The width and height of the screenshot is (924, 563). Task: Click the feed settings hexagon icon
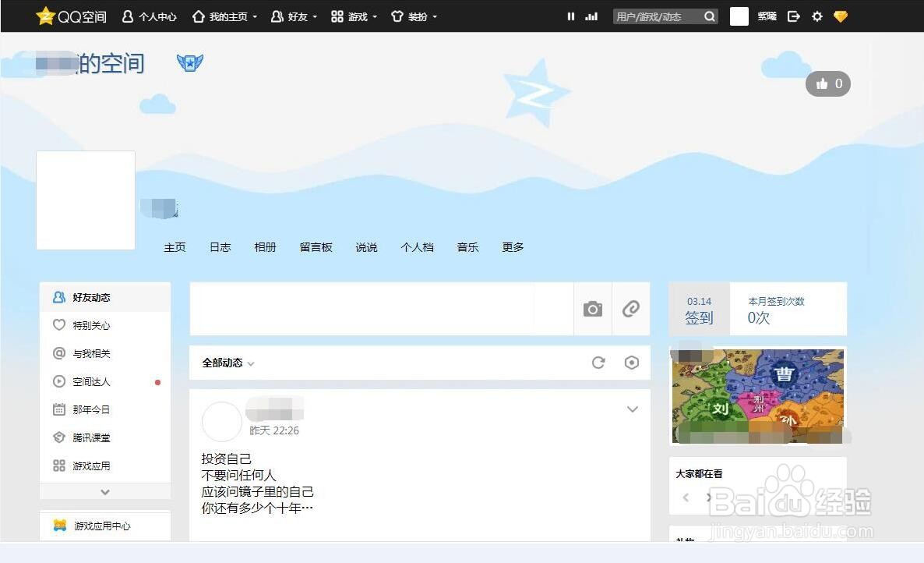point(631,363)
